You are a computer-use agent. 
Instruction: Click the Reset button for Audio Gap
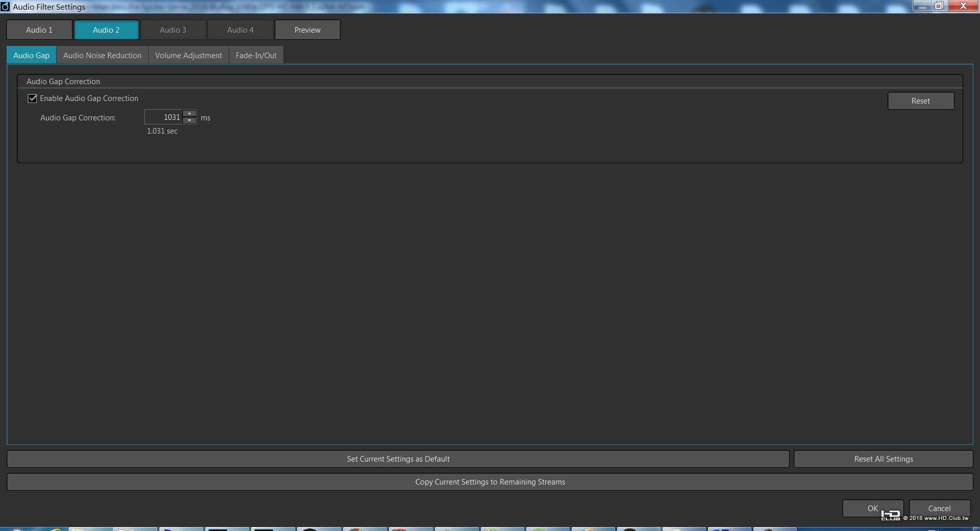tap(921, 101)
